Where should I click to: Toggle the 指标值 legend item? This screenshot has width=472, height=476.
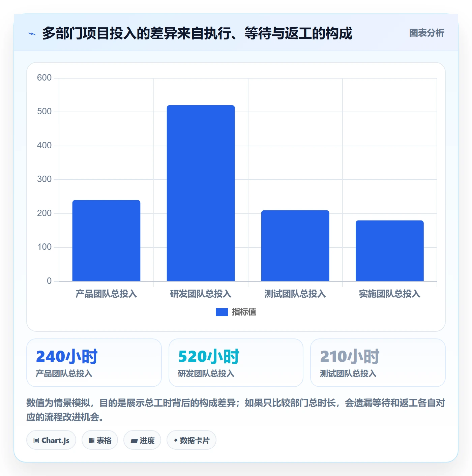point(236,312)
